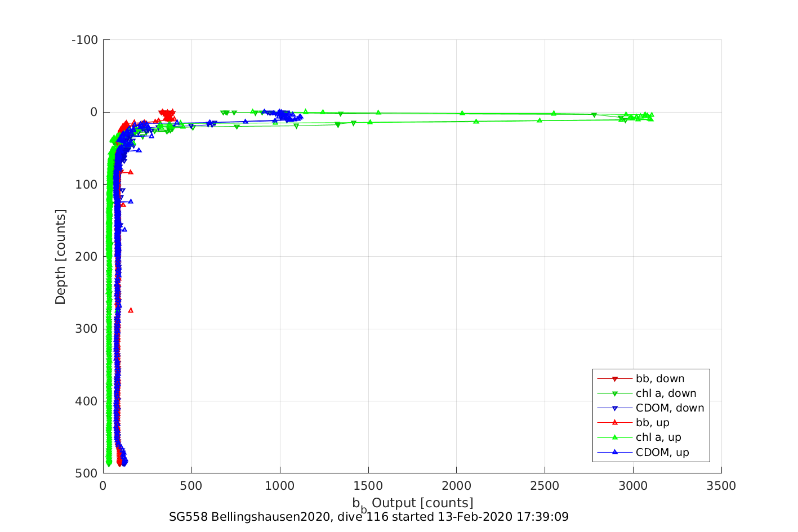
Task: Click the x-axis label "bb Output [counts]"
Action: (413, 503)
